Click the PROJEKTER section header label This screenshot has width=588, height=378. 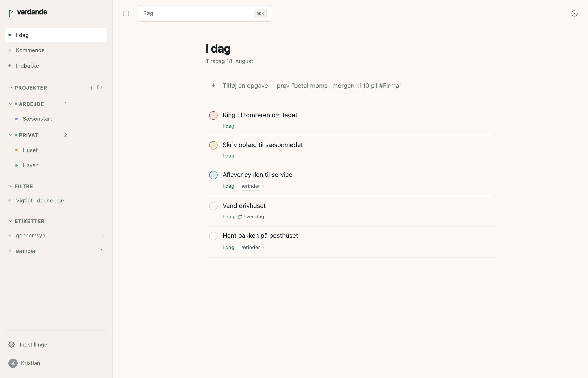point(31,88)
